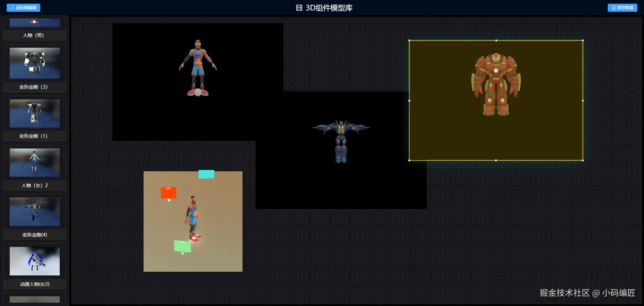Select the 动漫人物(女2) model thumbnail
This screenshot has width=644, height=306.
pos(35,261)
